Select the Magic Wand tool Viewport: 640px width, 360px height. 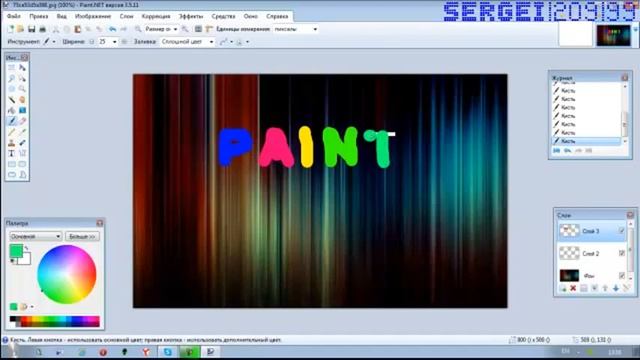[11, 100]
